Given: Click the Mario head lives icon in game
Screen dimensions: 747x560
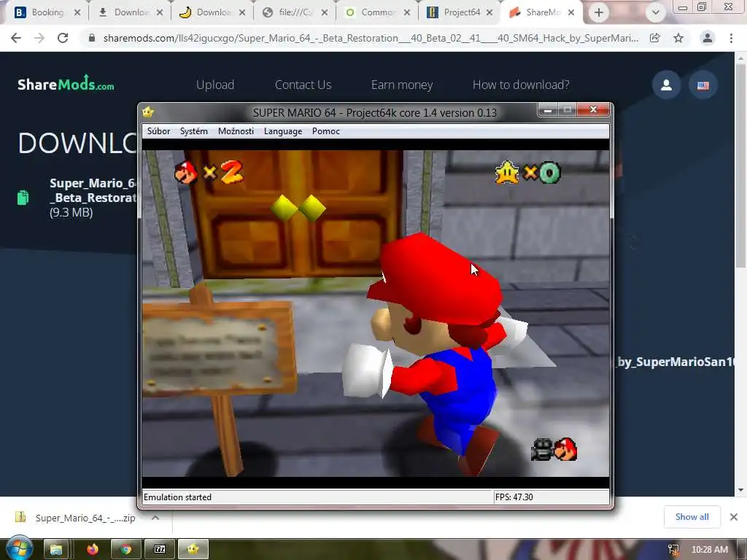Looking at the screenshot, I should (x=186, y=172).
